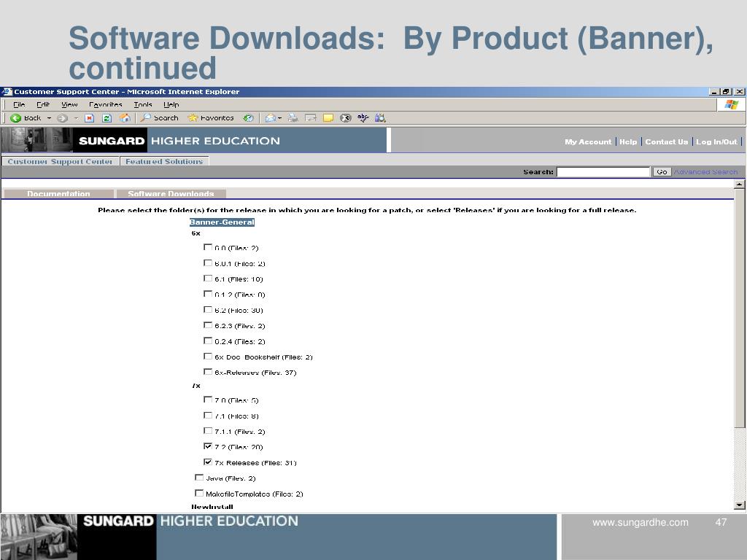
Task: Open the Help menu in the menu bar
Action: [171, 105]
